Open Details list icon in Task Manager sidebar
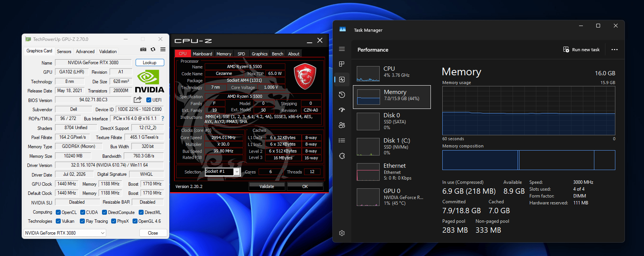Viewport: 644px width, 256px height. [342, 141]
